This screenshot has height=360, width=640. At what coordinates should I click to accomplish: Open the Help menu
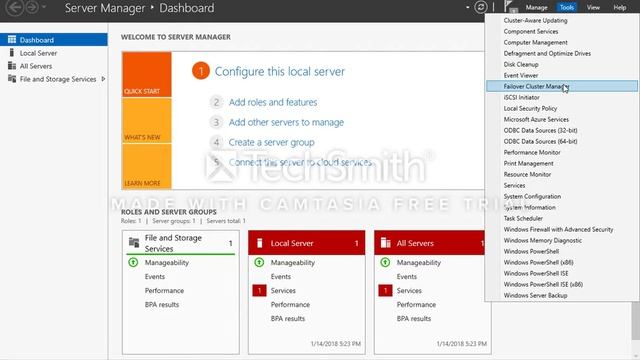click(x=620, y=7)
